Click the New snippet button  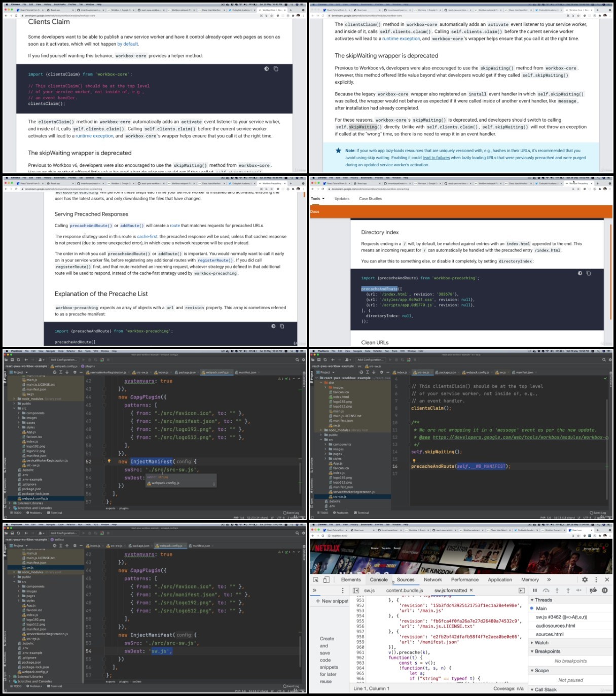tap(332, 601)
